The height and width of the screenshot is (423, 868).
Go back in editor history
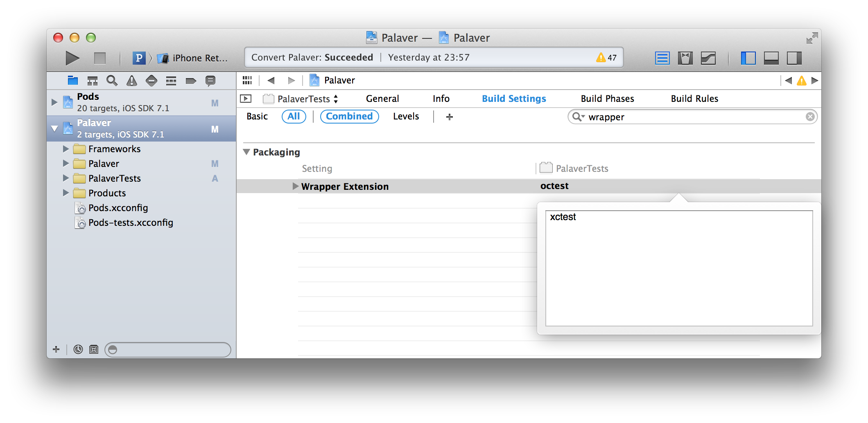(271, 80)
